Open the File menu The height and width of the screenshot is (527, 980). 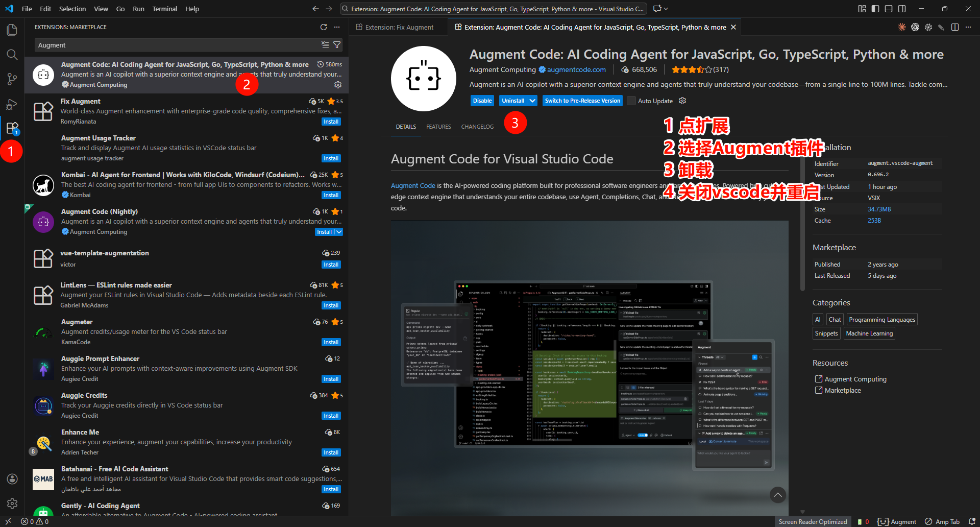click(27, 9)
